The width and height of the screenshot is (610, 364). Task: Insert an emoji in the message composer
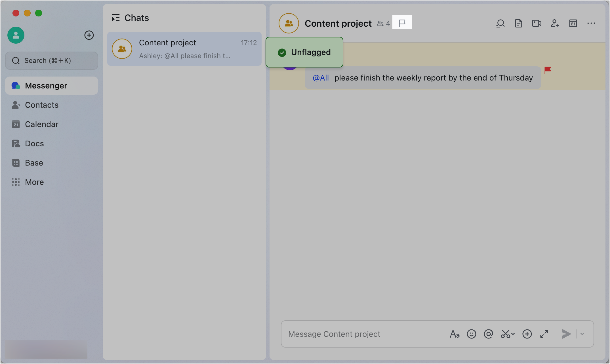click(472, 334)
